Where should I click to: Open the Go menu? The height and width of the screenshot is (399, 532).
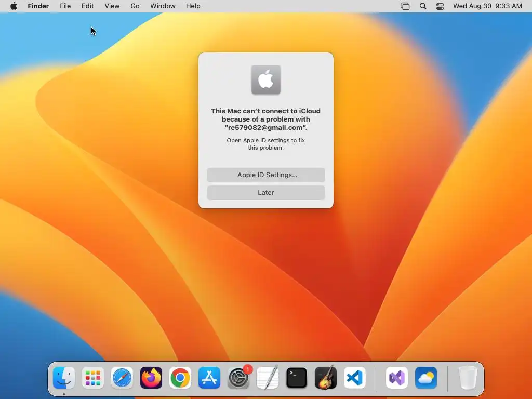coord(135,6)
